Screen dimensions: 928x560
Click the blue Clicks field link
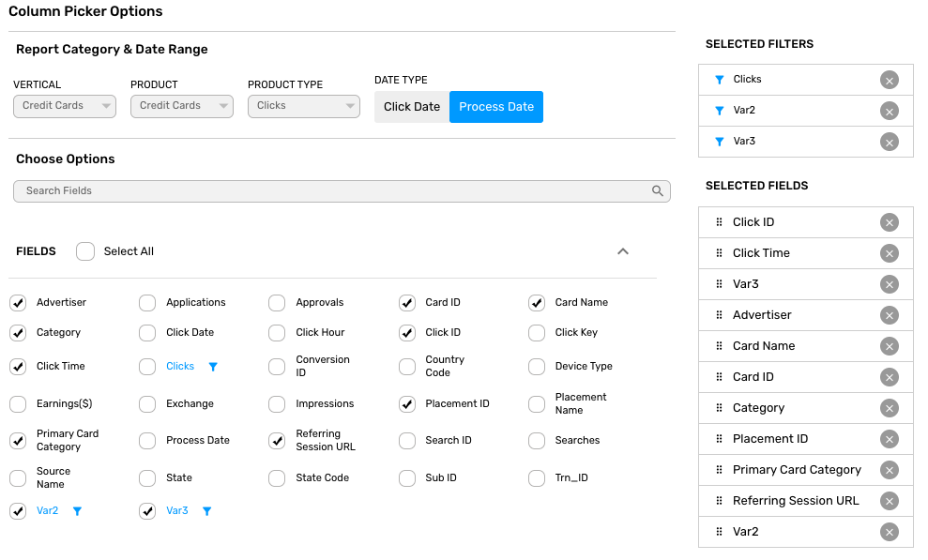click(x=180, y=366)
